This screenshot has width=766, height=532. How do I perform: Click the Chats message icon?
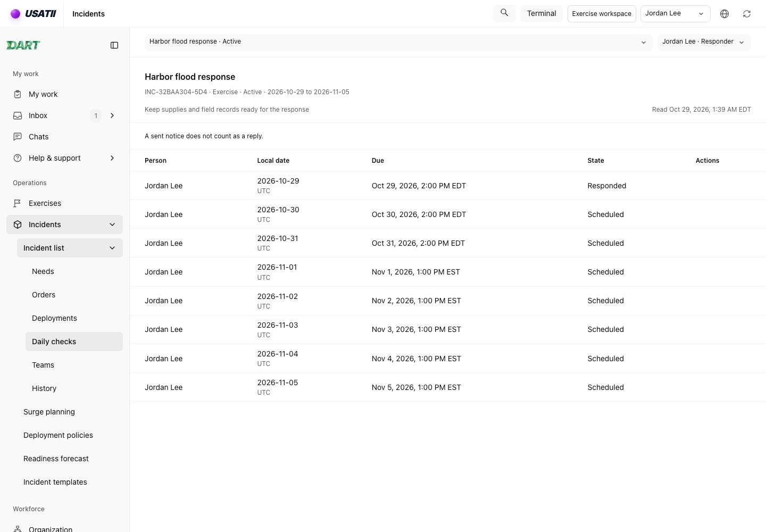coord(18,137)
